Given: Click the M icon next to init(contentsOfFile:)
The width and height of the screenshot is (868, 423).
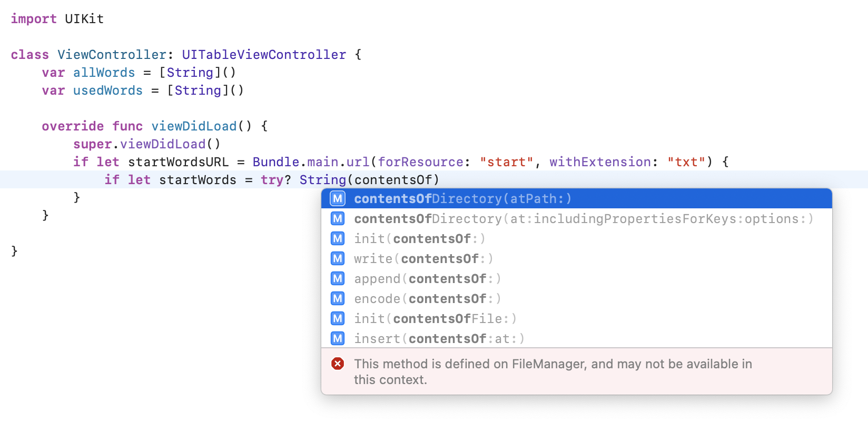Looking at the screenshot, I should (338, 319).
